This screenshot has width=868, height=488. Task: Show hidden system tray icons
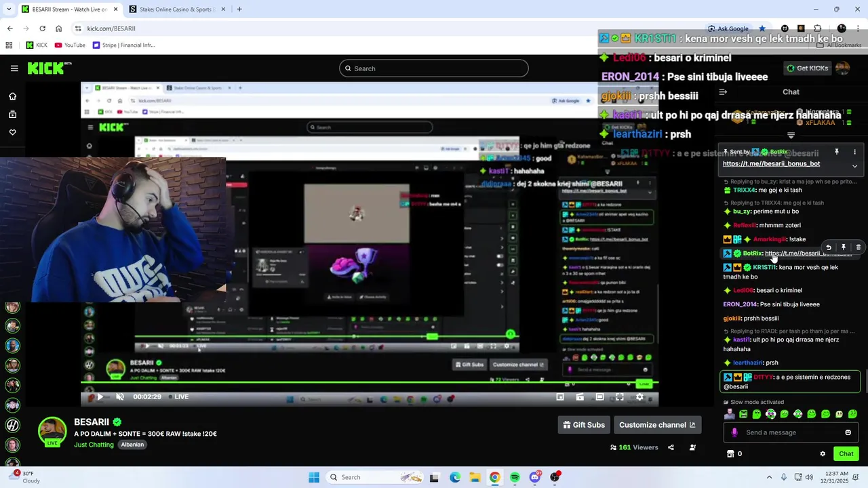pyautogui.click(x=768, y=477)
